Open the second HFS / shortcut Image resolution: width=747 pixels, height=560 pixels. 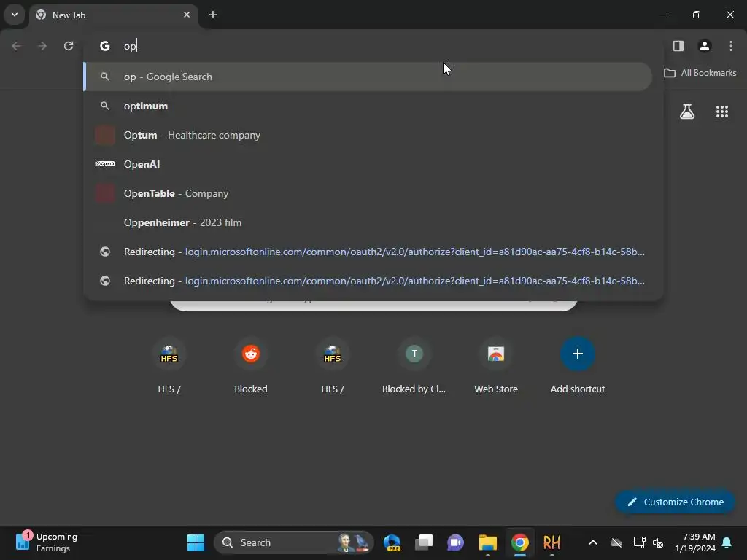(333, 366)
